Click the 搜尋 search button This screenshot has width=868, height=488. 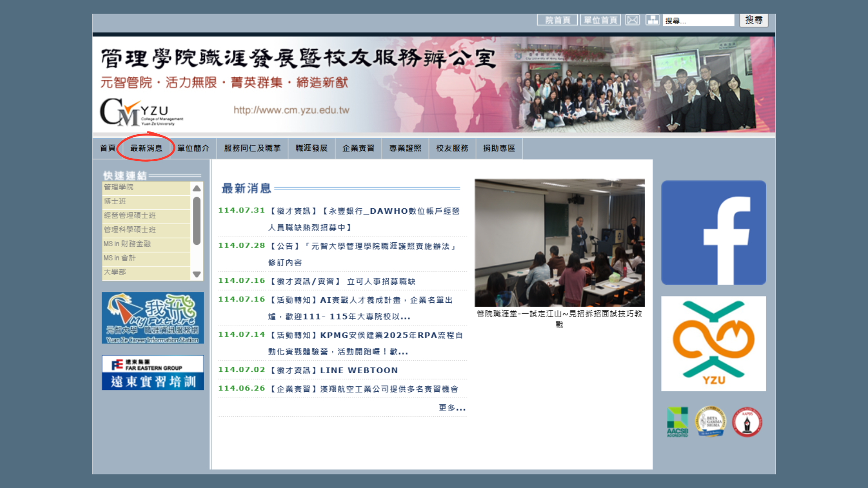click(x=754, y=20)
